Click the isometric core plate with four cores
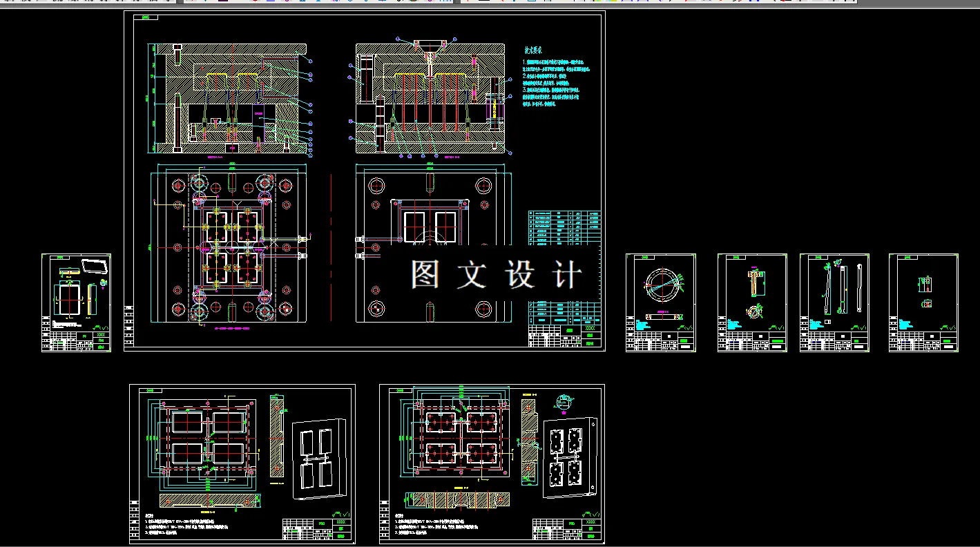980x547 pixels. click(570, 457)
